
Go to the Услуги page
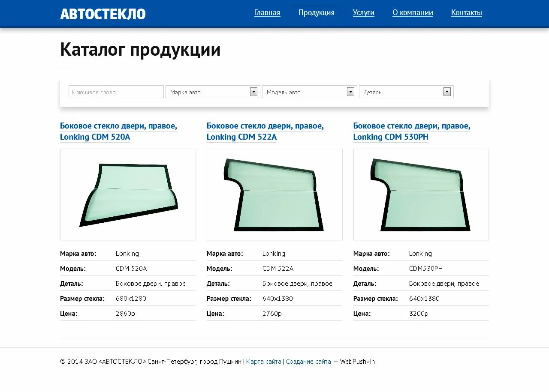point(363,12)
